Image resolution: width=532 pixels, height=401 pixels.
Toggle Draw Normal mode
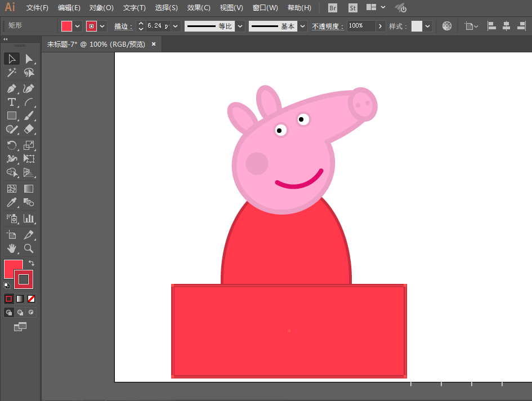point(9,313)
